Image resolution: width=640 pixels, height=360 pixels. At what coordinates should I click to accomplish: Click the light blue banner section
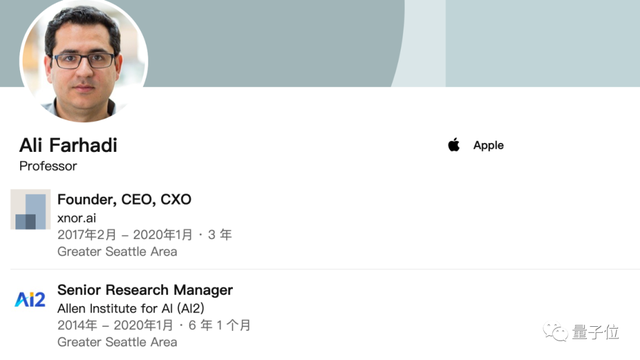(543, 43)
